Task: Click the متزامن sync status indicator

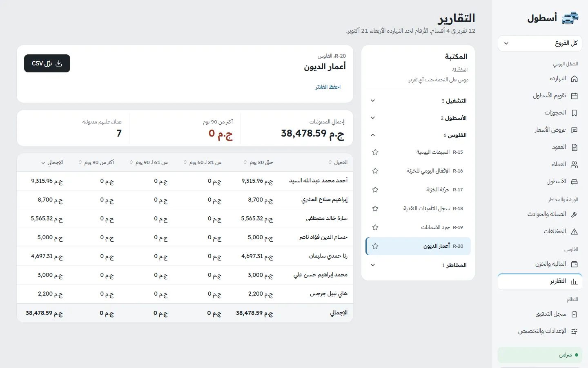Action: (x=540, y=355)
